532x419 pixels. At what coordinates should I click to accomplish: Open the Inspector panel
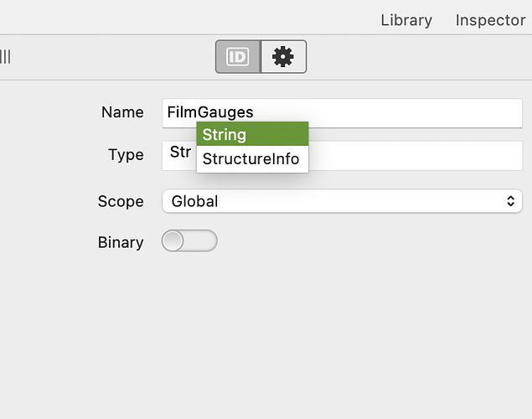(490, 20)
